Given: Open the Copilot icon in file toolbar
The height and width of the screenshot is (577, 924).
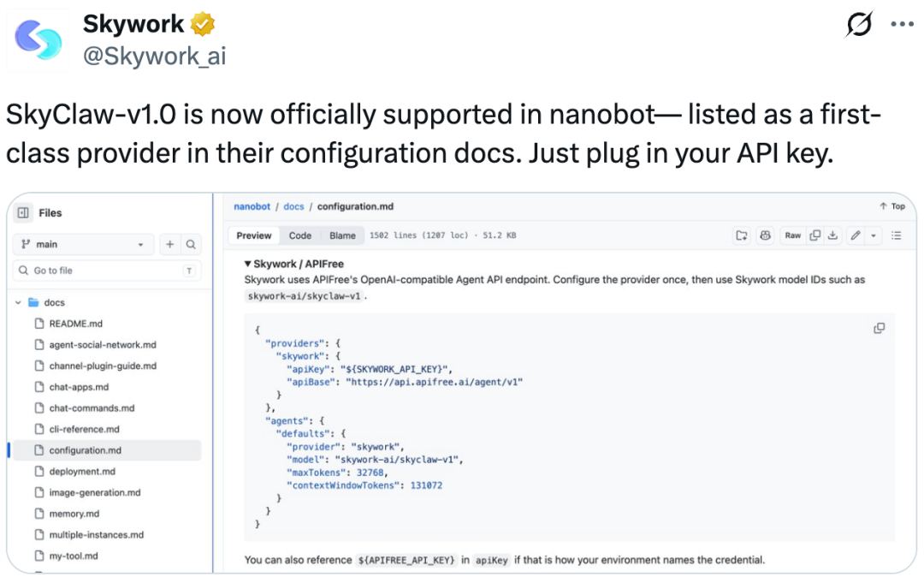Looking at the screenshot, I should point(765,235).
